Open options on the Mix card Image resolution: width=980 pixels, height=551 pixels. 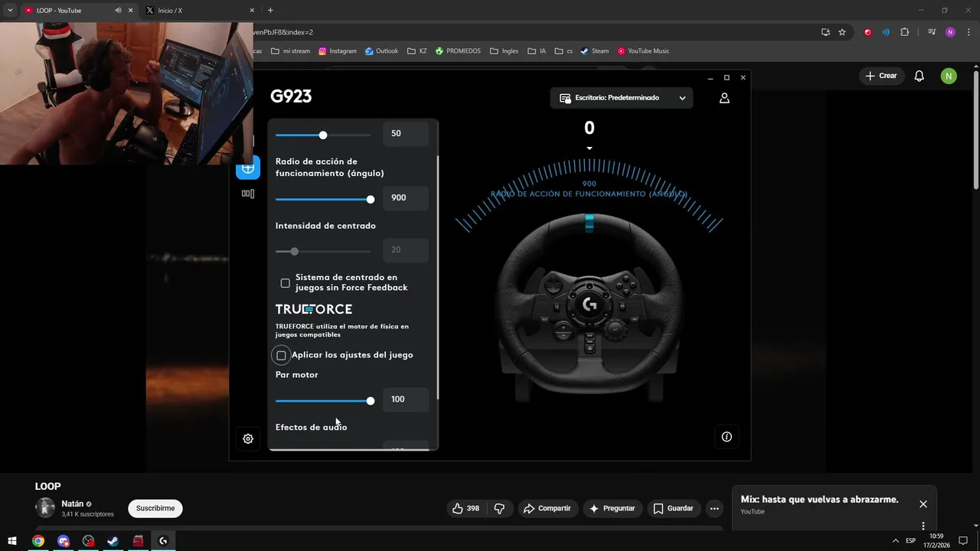pyautogui.click(x=923, y=527)
